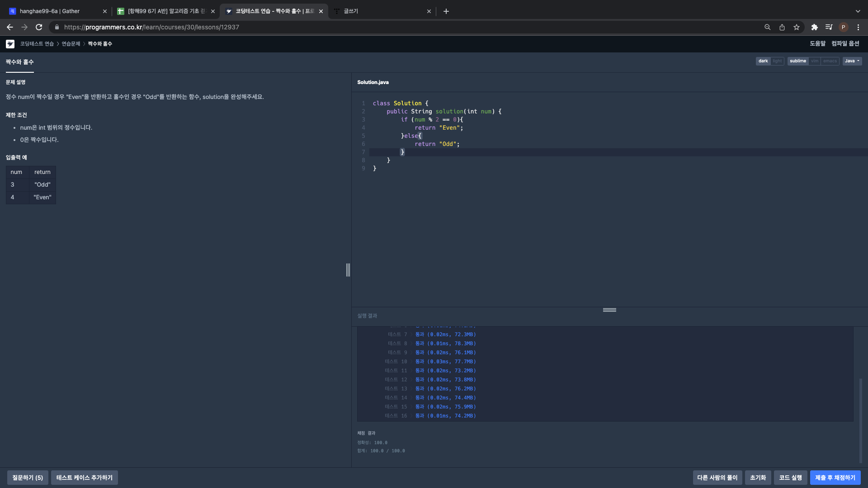Open the Chrome extensions puzzle icon
868x488 pixels.
pos(814,27)
